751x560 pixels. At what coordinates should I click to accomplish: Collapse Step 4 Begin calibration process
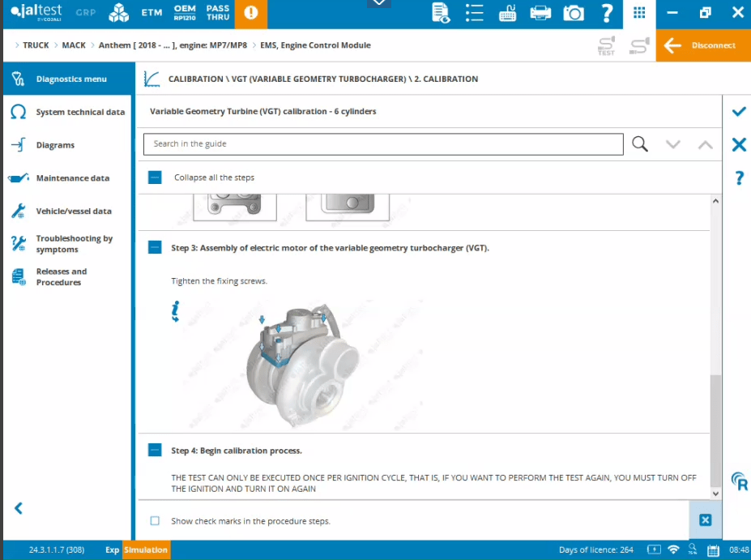coord(155,450)
